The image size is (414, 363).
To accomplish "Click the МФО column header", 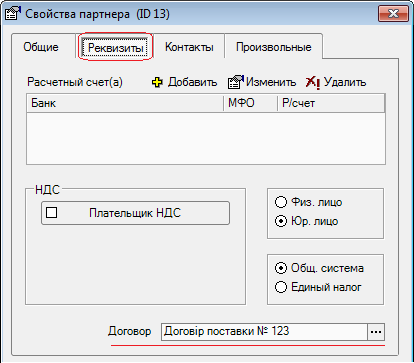I will tap(250, 103).
